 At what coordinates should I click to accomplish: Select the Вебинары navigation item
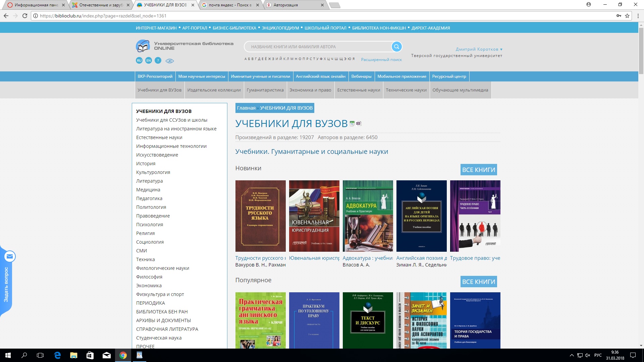click(361, 76)
